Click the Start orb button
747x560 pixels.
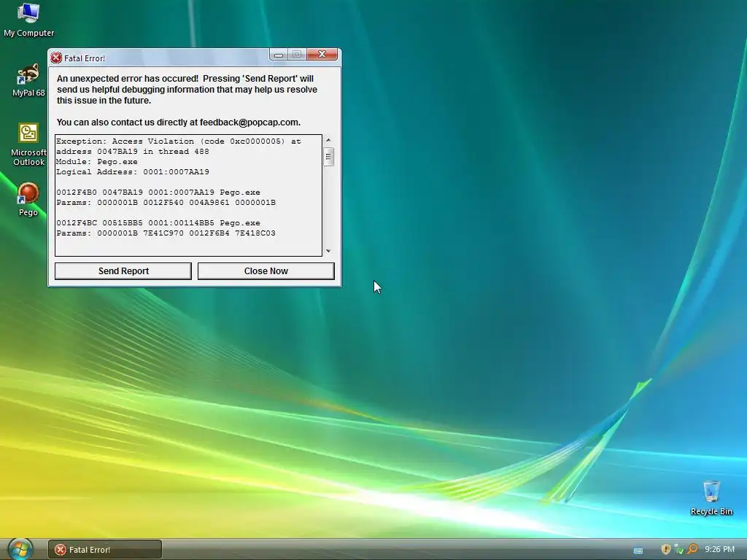tap(20, 550)
